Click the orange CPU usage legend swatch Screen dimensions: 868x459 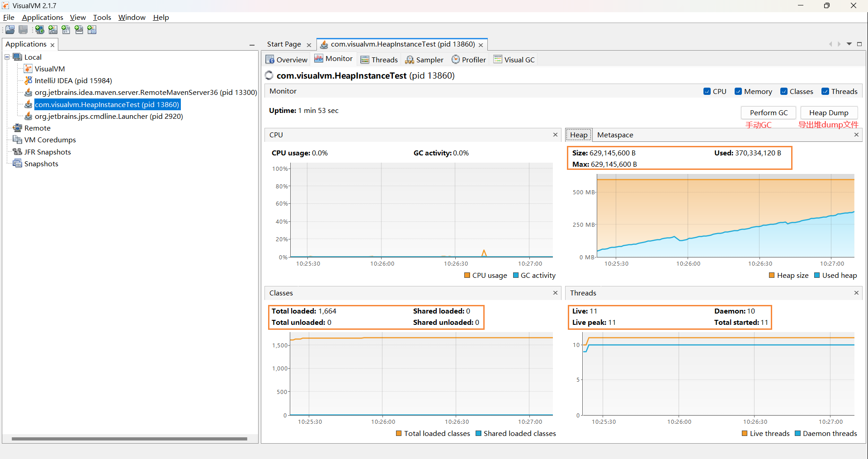(x=467, y=275)
